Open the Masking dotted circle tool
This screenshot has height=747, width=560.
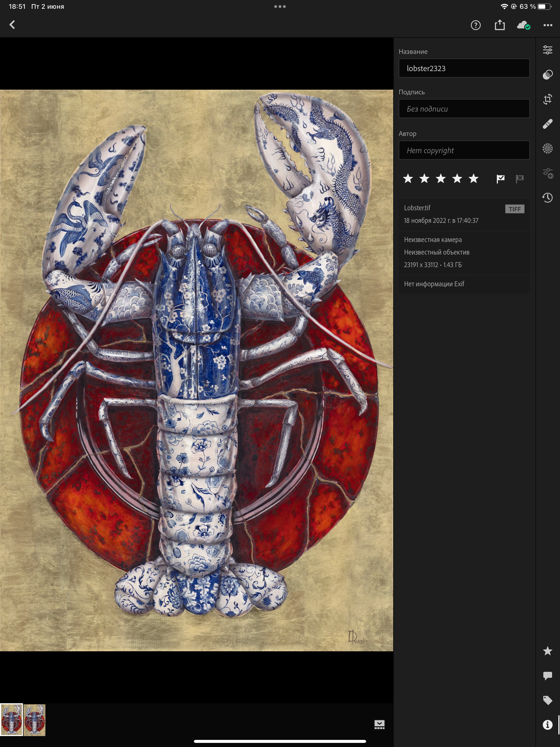pyautogui.click(x=547, y=148)
